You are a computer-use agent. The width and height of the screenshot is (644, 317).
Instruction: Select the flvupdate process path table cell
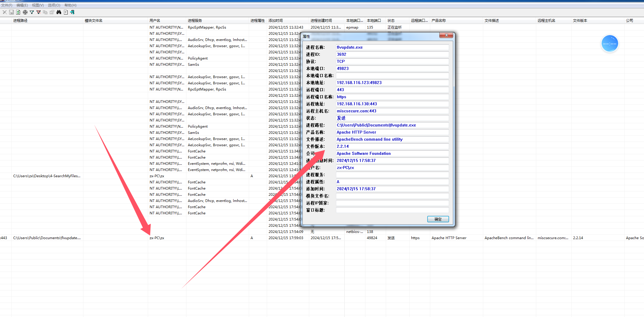[x=47, y=238]
